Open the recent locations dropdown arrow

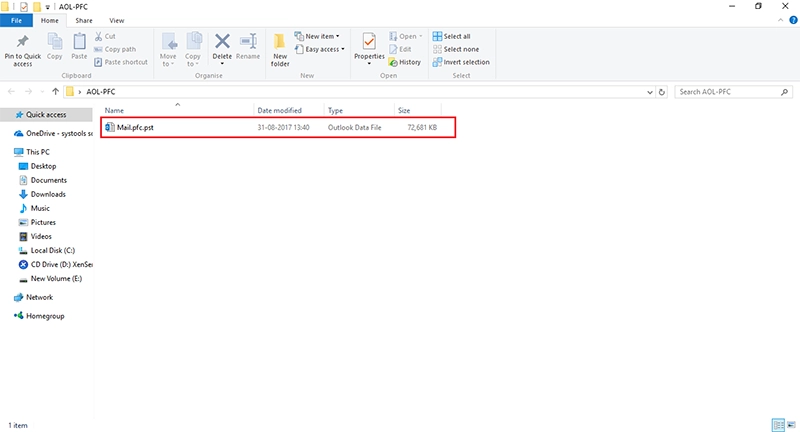point(42,92)
